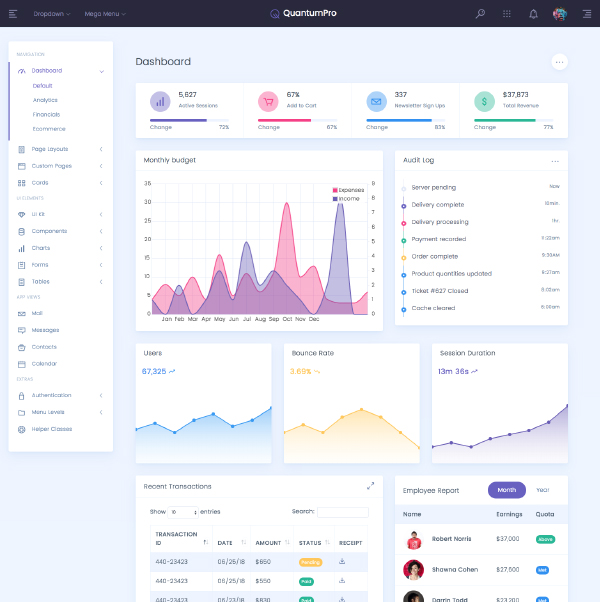Click the UI Kit diamond icon
The image size is (600, 602).
21,215
